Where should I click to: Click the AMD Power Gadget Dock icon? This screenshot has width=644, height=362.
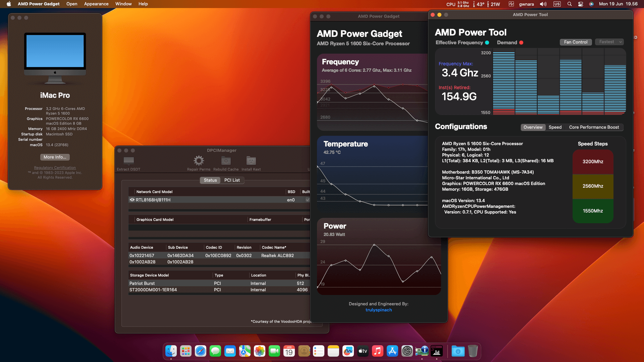(x=437, y=351)
